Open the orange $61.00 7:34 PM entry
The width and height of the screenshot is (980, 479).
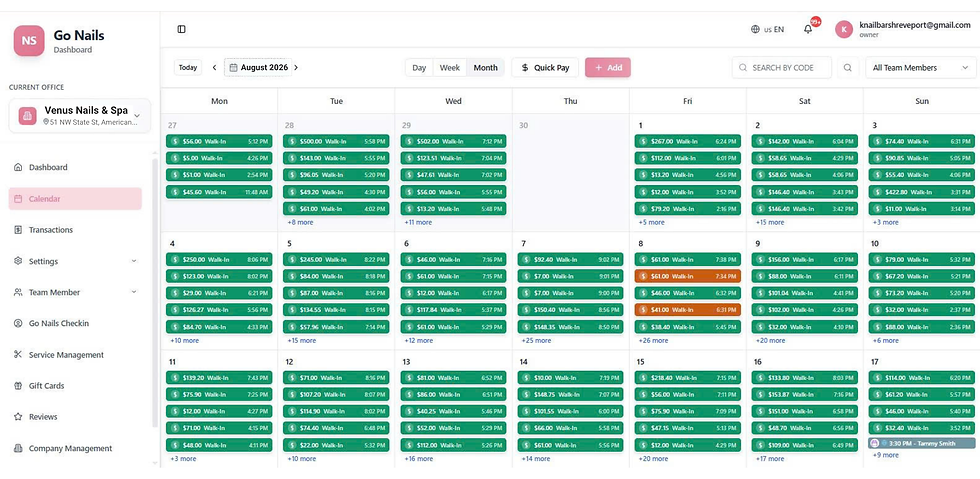coord(688,276)
